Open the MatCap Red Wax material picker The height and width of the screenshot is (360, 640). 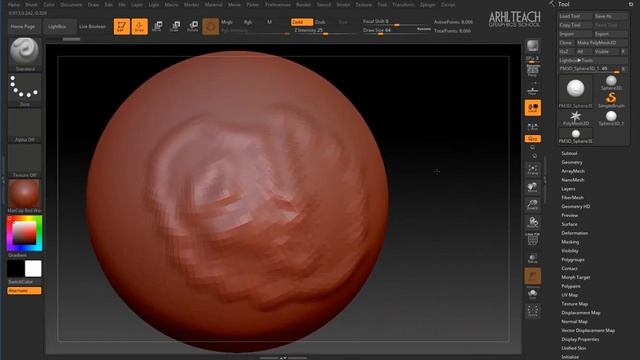pyautogui.click(x=24, y=196)
